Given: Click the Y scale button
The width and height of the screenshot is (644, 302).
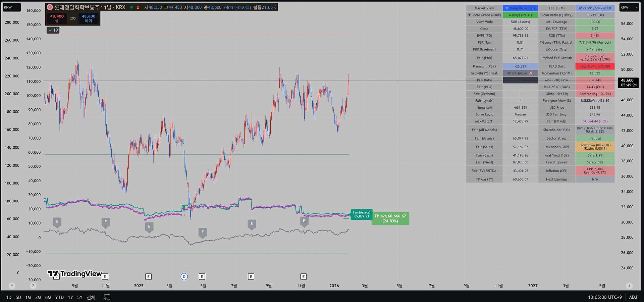Looking at the screenshot, I should pos(12,286).
